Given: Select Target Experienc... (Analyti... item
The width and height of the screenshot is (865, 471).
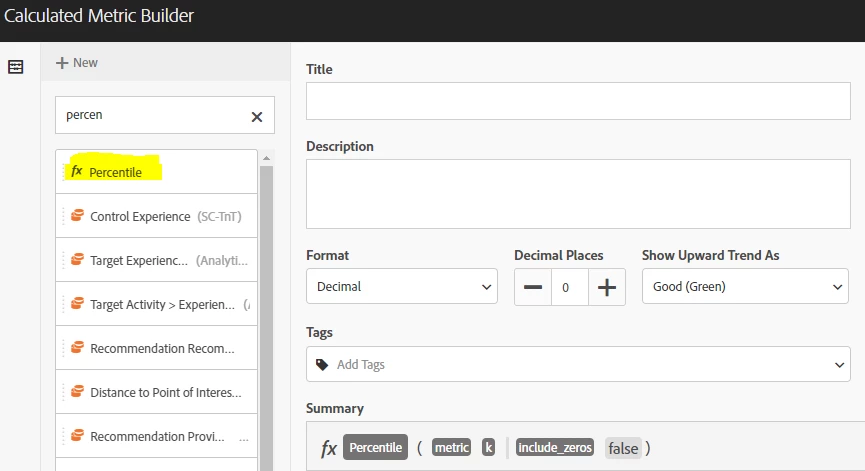Looking at the screenshot, I should [x=156, y=260].
